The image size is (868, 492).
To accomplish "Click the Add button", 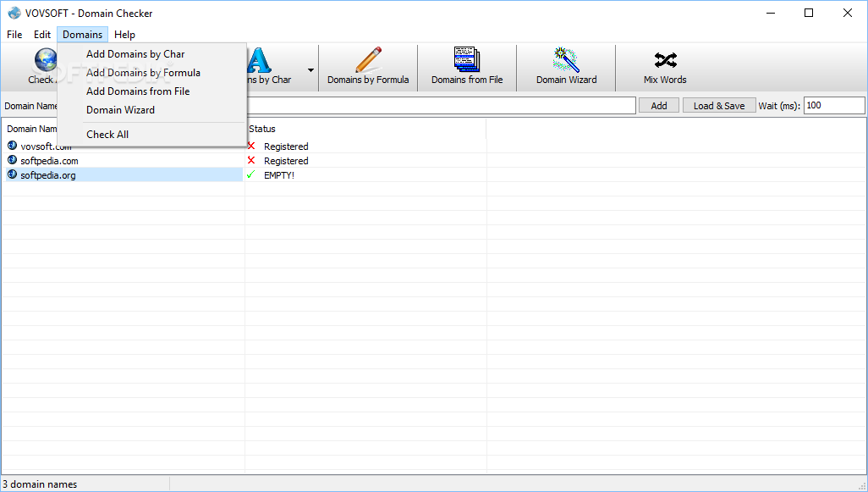I will tap(659, 105).
